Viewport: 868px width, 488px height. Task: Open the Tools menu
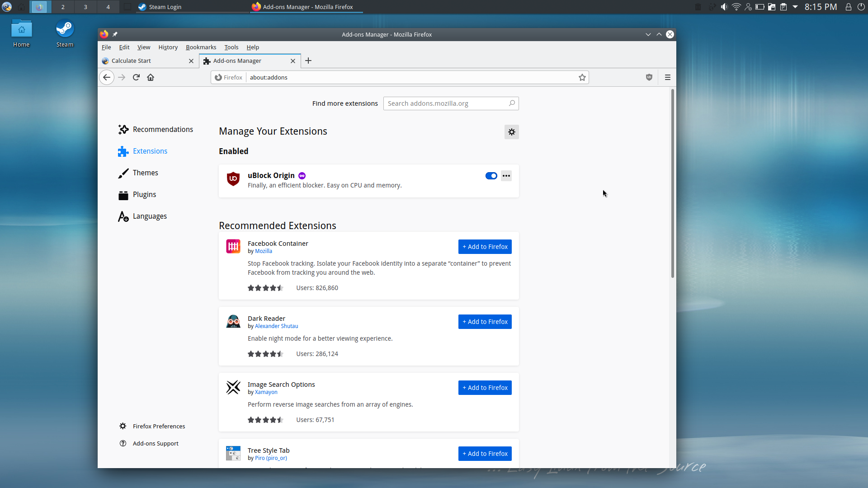click(231, 47)
